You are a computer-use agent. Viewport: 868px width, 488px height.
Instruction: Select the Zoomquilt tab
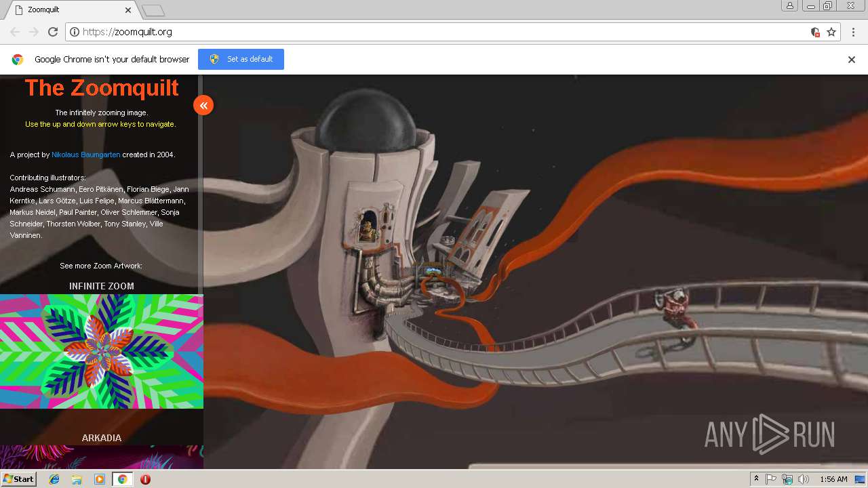pos(70,10)
